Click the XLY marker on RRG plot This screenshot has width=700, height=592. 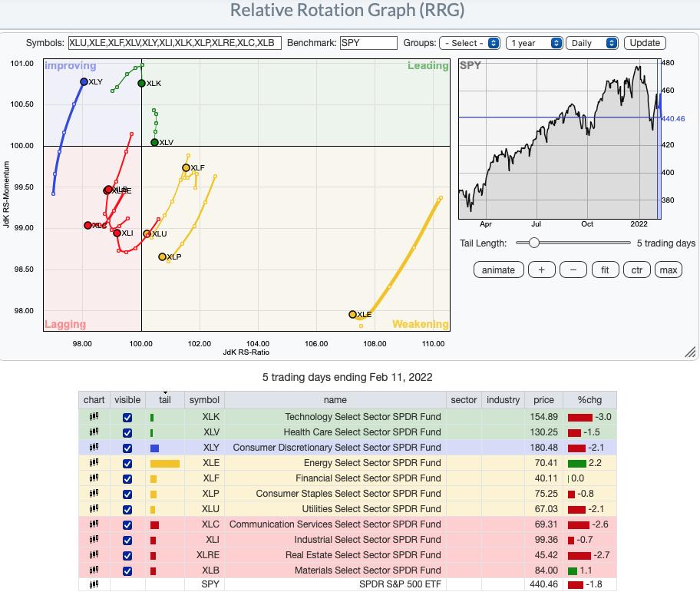click(84, 81)
